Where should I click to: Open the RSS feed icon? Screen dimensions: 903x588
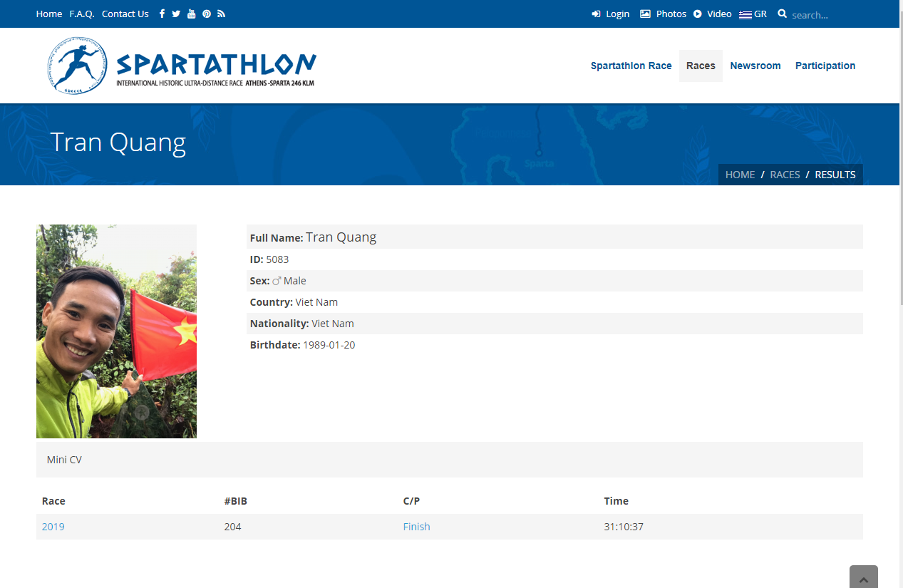[x=222, y=14]
